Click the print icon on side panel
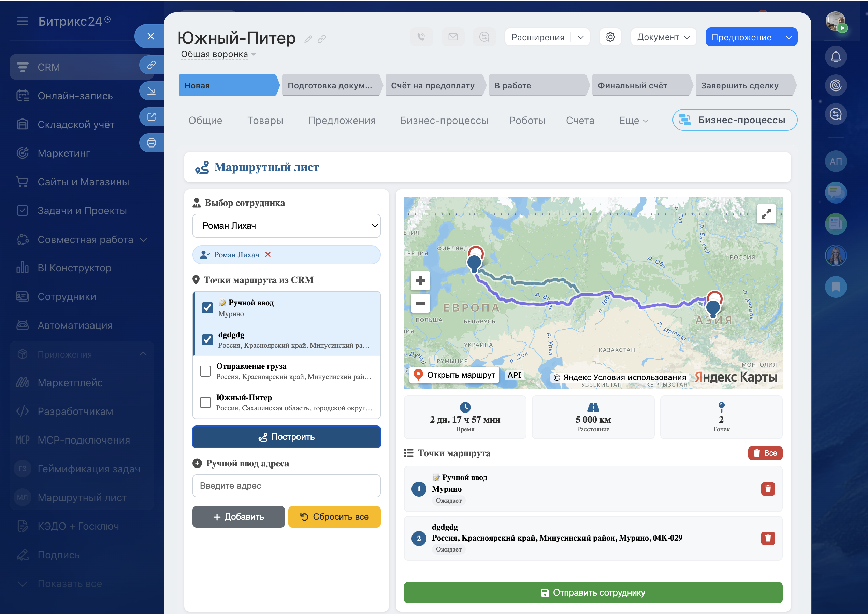 tap(151, 143)
